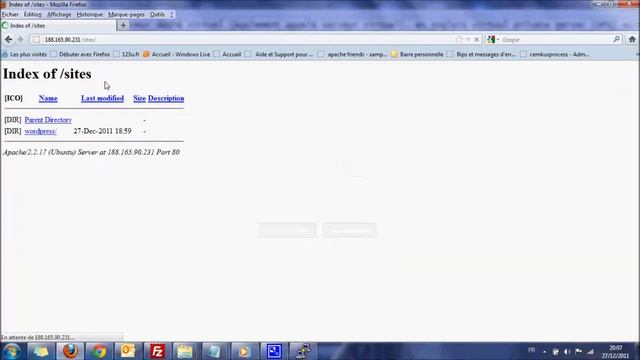640x360 pixels.
Task: Open Outlook from the taskbar
Action: (128, 351)
